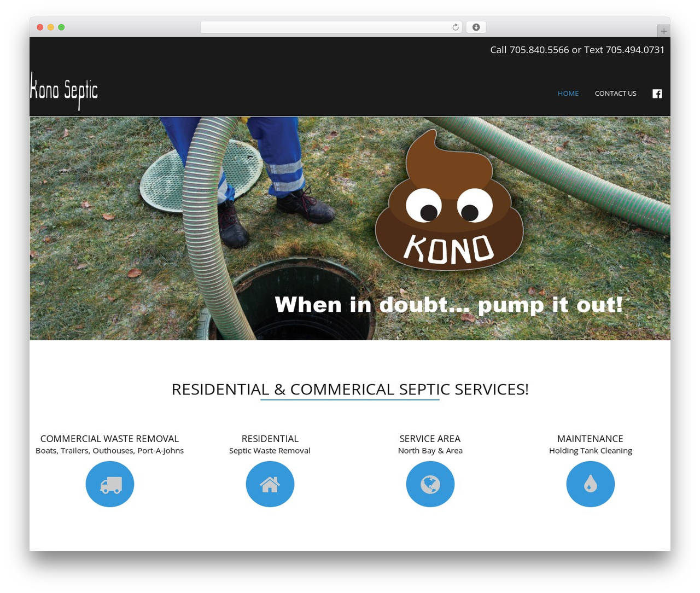This screenshot has height=593, width=700.
Task: Click the Kono Septic logo
Action: pos(64,91)
